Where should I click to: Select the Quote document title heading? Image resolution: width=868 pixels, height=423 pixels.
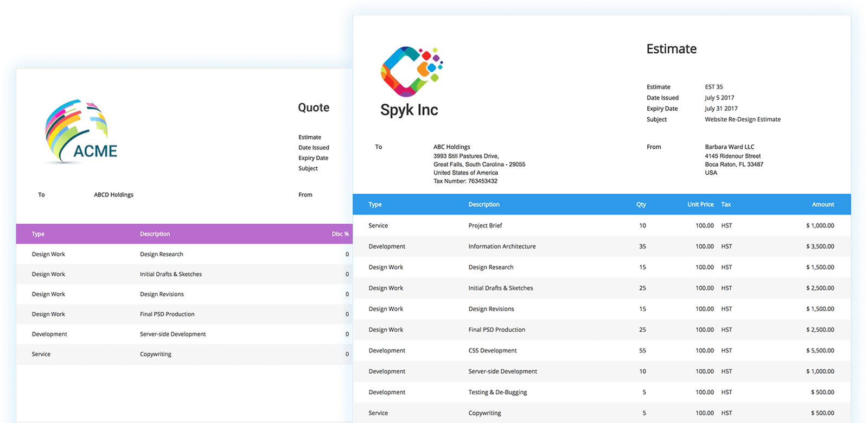click(x=314, y=108)
